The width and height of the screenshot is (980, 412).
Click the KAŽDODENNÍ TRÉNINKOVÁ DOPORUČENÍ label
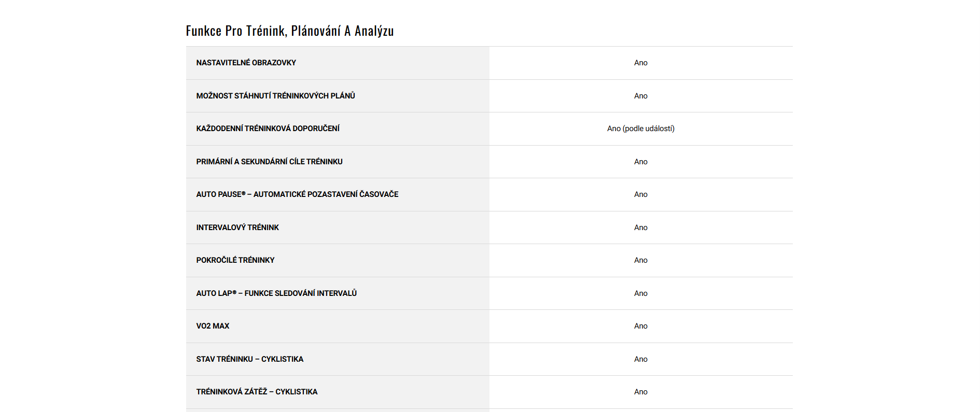pos(268,129)
